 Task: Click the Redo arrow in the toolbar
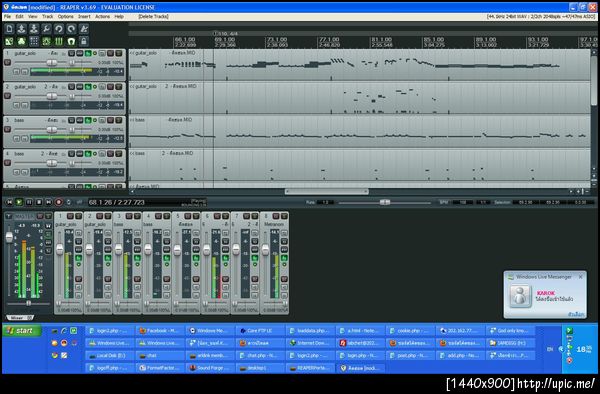(71, 29)
